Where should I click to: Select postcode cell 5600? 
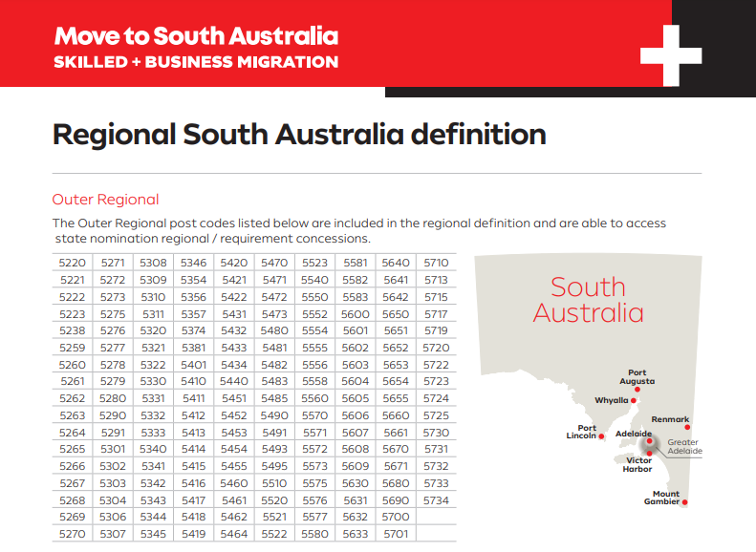pos(356,314)
